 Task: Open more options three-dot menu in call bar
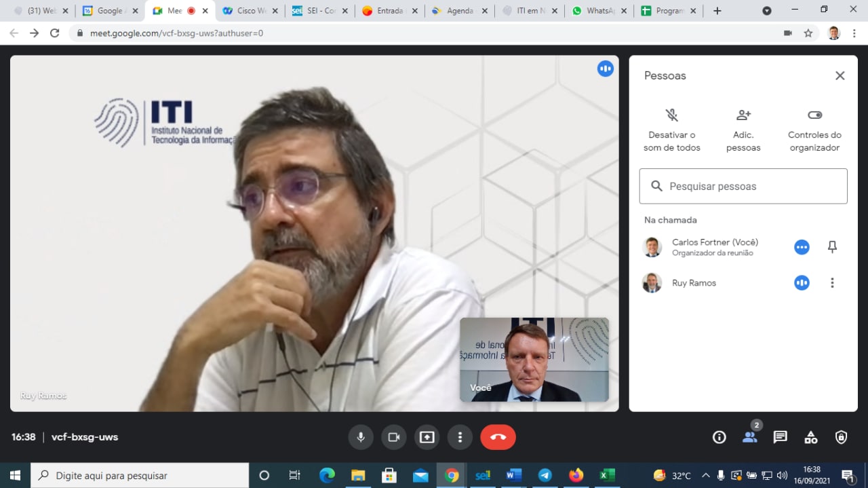pos(460,437)
